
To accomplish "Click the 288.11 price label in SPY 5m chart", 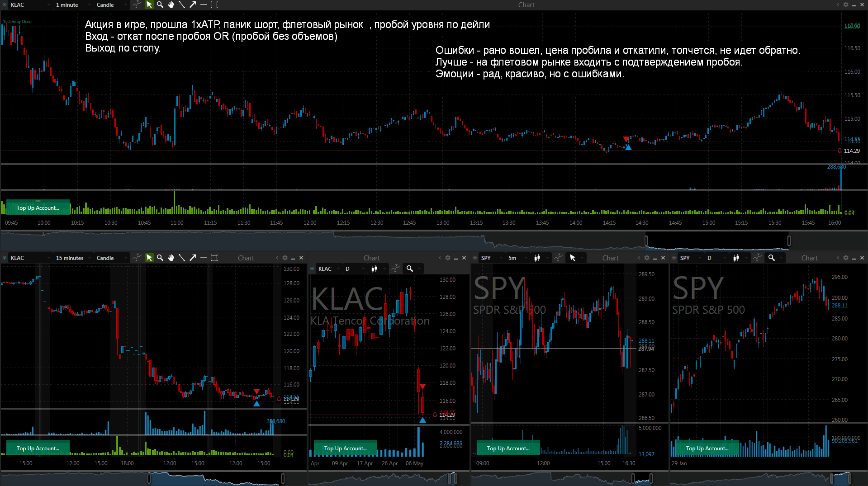I will (646, 341).
